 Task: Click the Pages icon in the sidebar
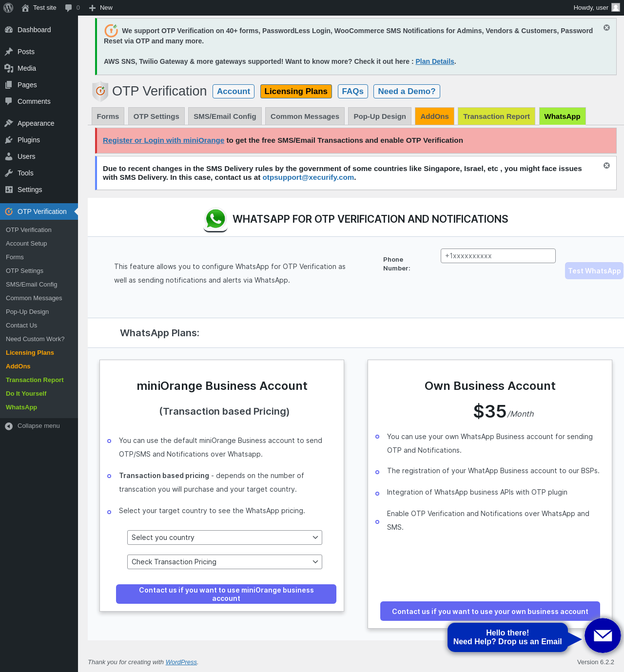pyautogui.click(x=9, y=85)
